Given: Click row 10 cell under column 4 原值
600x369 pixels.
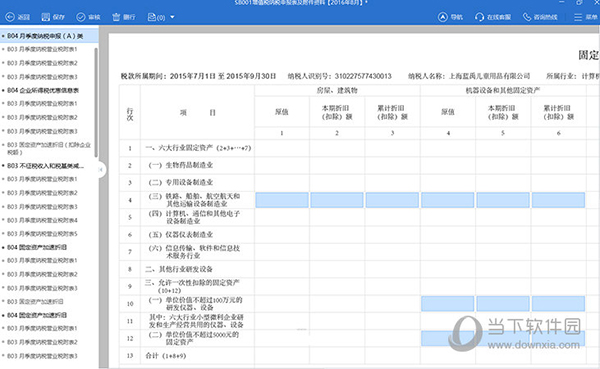Looking at the screenshot, I should click(447, 304).
